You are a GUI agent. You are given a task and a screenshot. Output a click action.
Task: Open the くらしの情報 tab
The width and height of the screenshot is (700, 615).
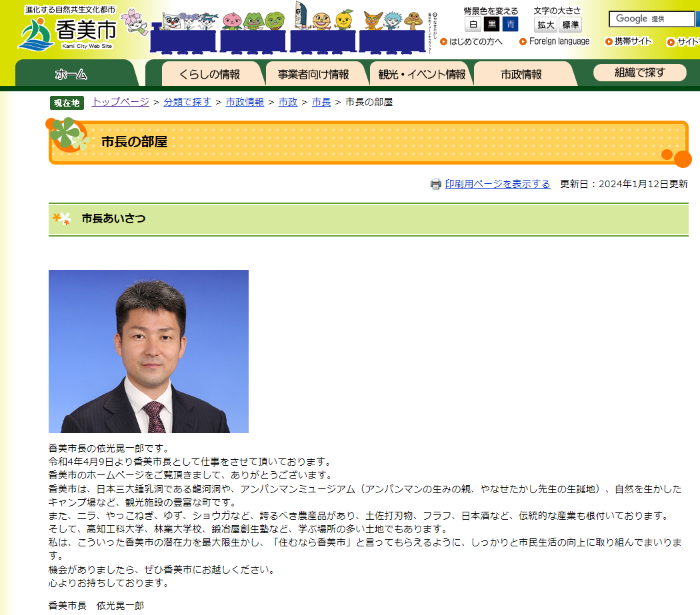pyautogui.click(x=209, y=74)
